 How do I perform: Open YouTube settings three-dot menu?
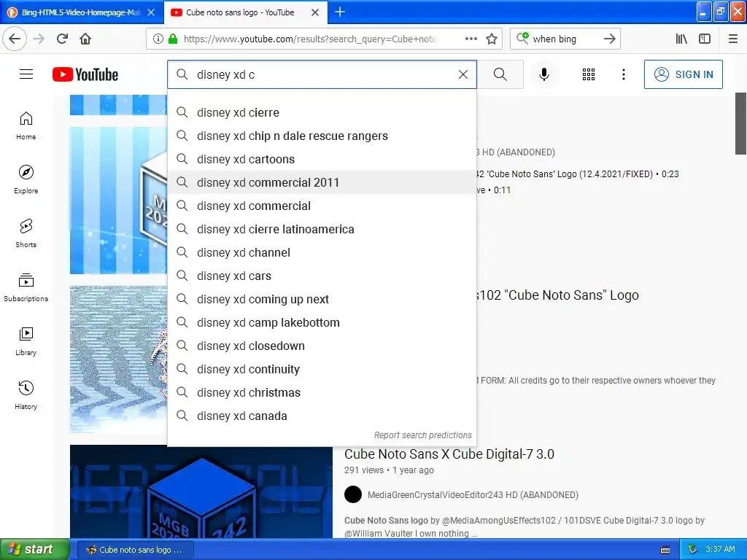pyautogui.click(x=623, y=74)
